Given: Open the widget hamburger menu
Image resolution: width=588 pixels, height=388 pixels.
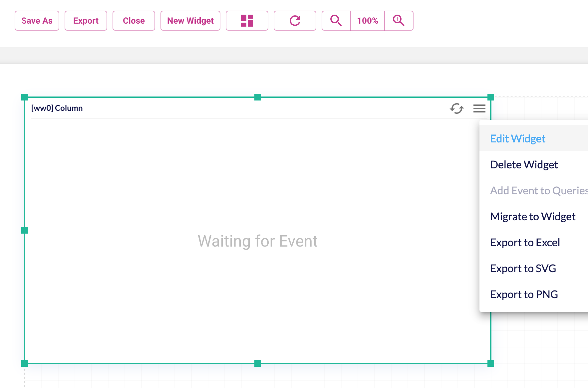Looking at the screenshot, I should pyautogui.click(x=479, y=108).
